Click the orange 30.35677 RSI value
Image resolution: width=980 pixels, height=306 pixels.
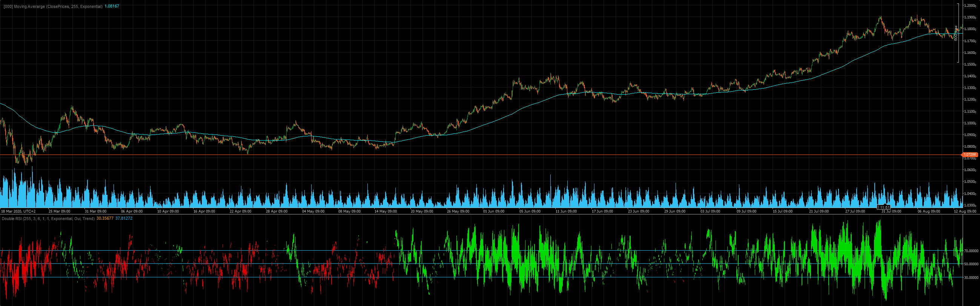105,219
